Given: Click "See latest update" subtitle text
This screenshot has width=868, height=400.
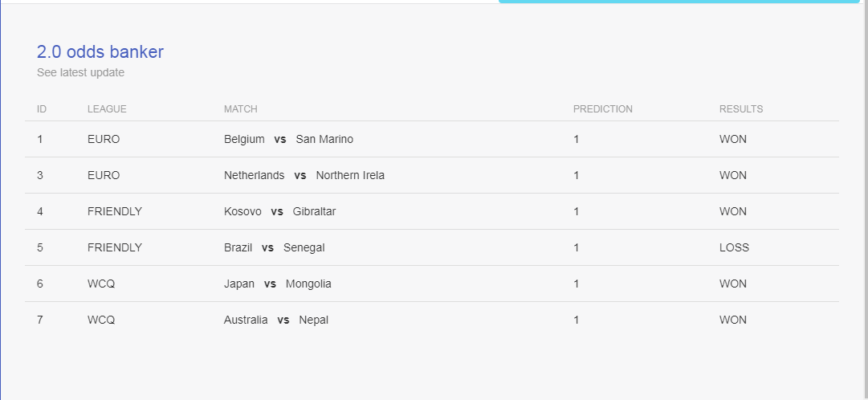Looking at the screenshot, I should [81, 72].
